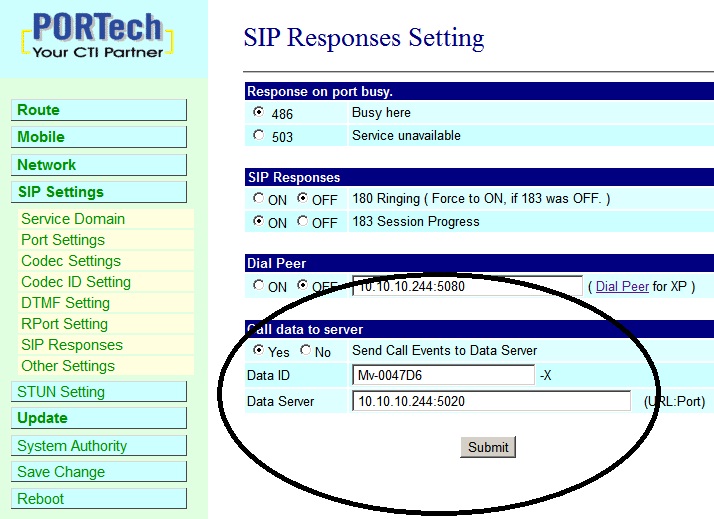Open the Reboot menu
This screenshot has height=519, width=714.
tap(99, 499)
